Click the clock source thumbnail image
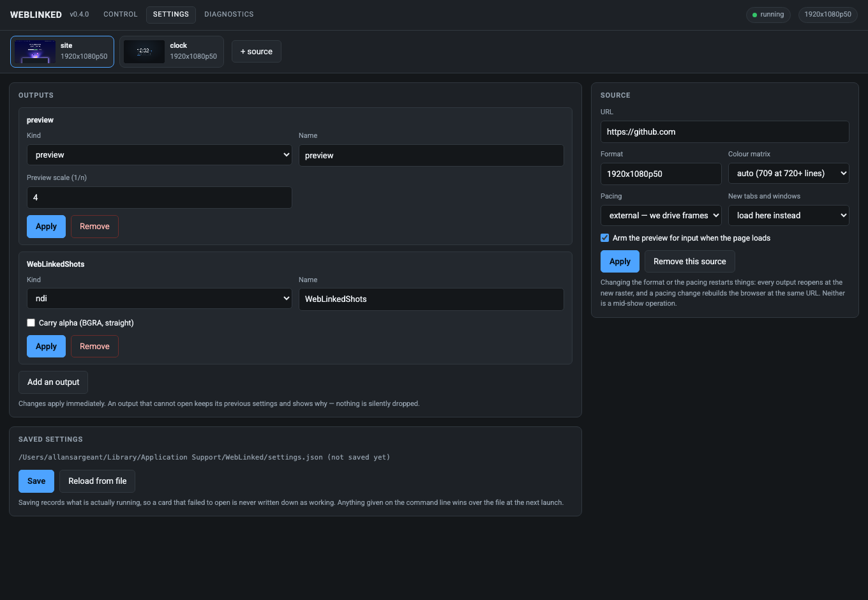 (x=144, y=52)
